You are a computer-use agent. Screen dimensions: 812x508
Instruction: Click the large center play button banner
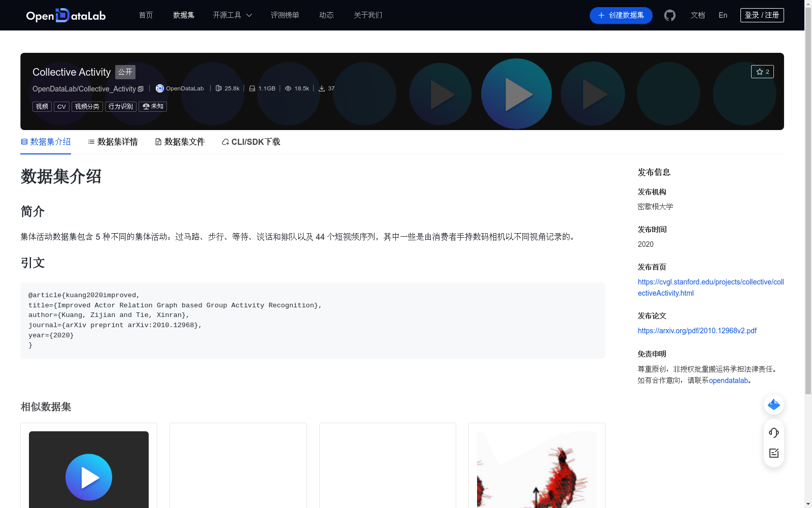517,94
